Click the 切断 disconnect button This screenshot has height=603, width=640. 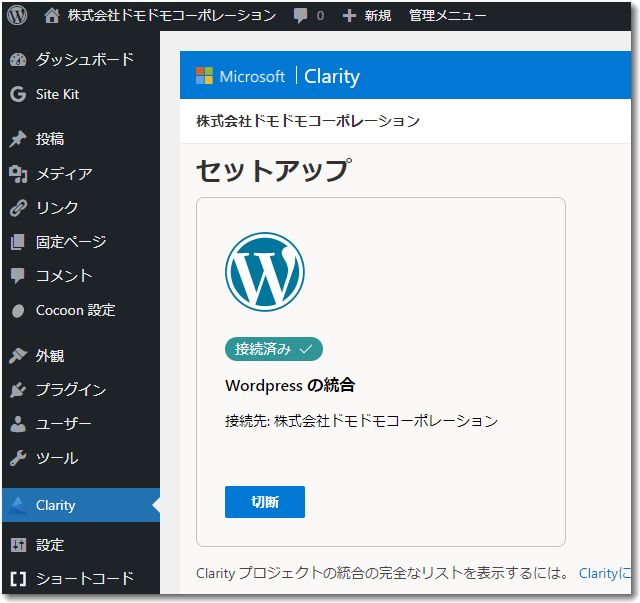(x=264, y=502)
